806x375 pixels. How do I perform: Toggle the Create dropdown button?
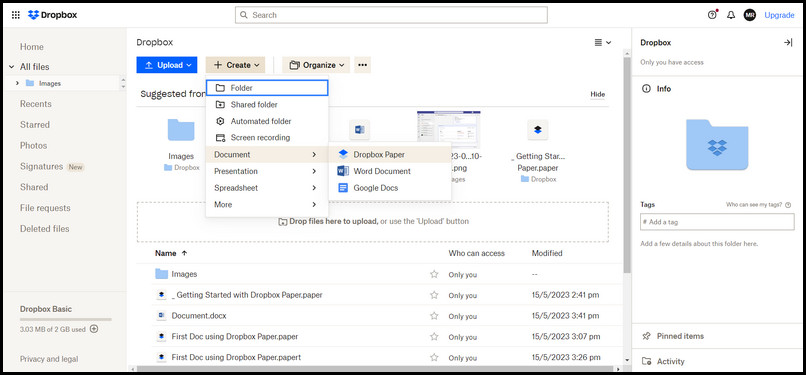(235, 65)
